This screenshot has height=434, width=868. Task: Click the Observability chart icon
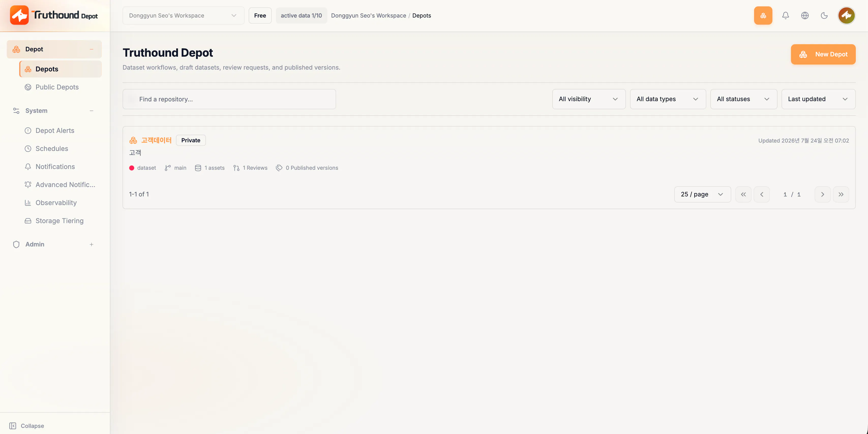tap(28, 203)
